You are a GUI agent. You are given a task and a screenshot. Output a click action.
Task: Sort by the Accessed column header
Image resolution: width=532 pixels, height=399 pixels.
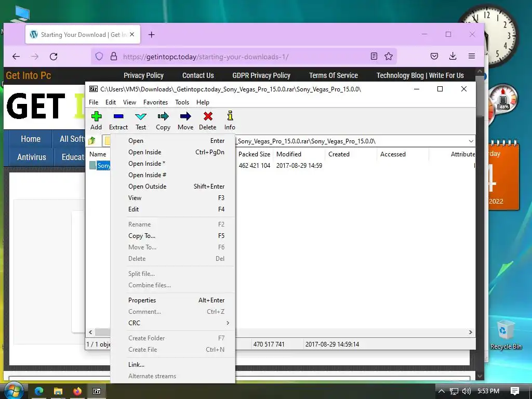[x=403, y=154]
